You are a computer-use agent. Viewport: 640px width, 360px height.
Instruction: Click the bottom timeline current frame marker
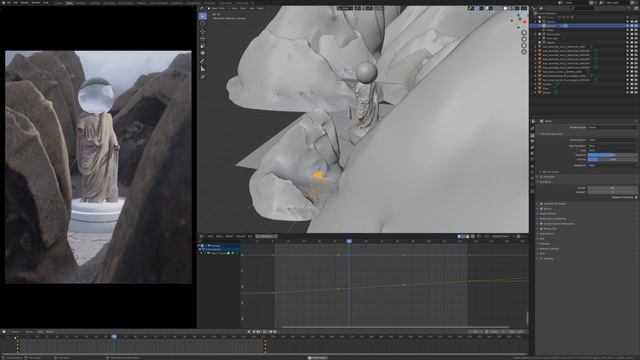coord(114,337)
